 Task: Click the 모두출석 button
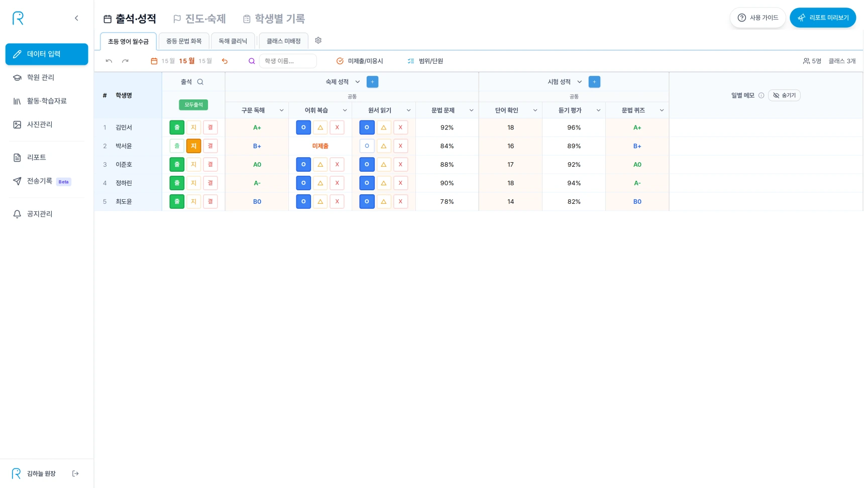coord(193,105)
